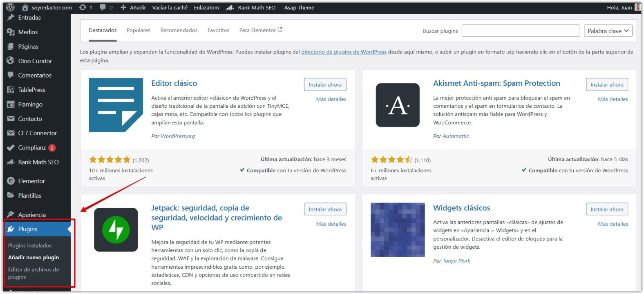Click the Complianz checkmark icon
This screenshot has width=644, height=294.
click(11, 147)
